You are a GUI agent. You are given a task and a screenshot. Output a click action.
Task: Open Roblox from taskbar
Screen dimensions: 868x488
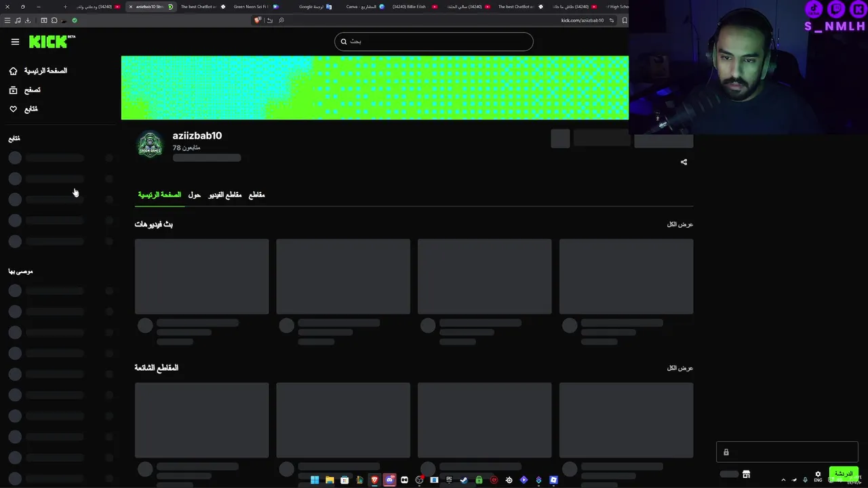pyautogui.click(x=553, y=480)
